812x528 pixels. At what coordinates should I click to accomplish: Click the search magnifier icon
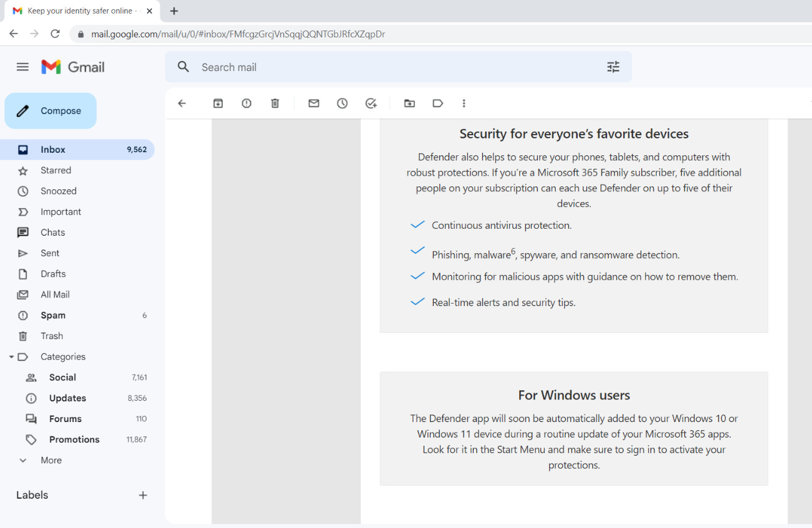click(183, 67)
